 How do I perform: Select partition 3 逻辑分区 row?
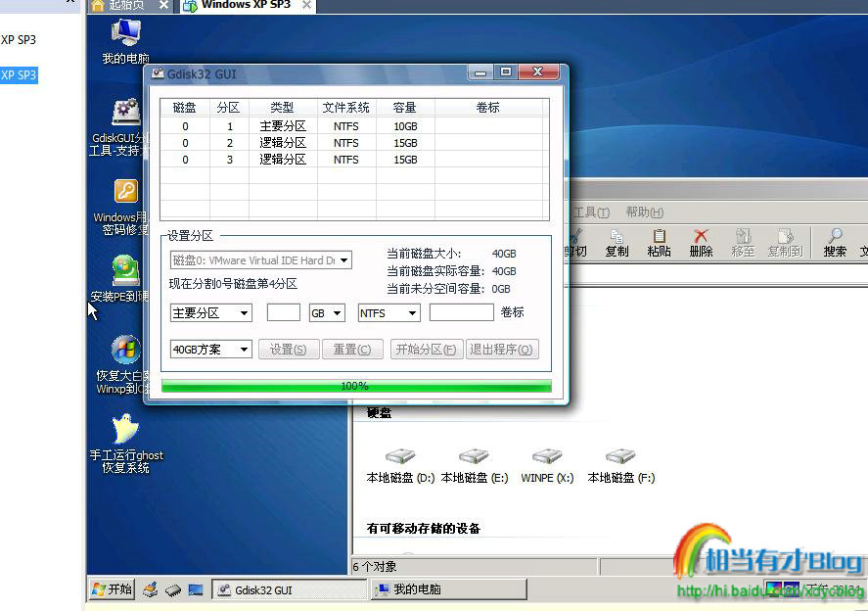354,160
